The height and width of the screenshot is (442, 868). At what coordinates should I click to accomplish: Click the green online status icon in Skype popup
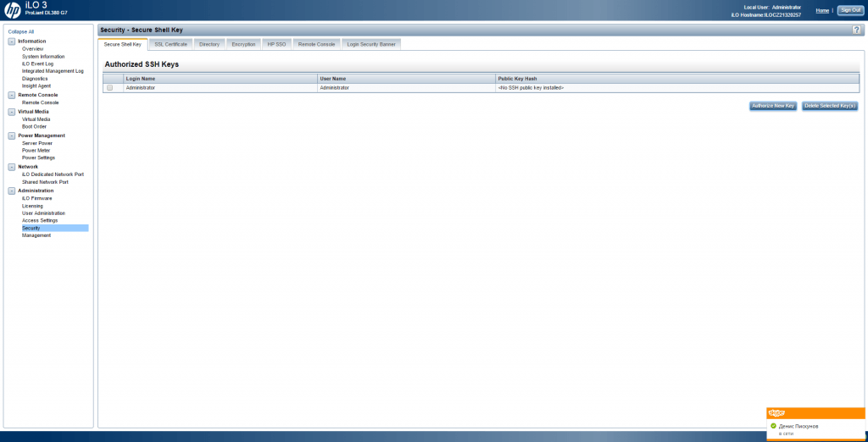tap(773, 426)
